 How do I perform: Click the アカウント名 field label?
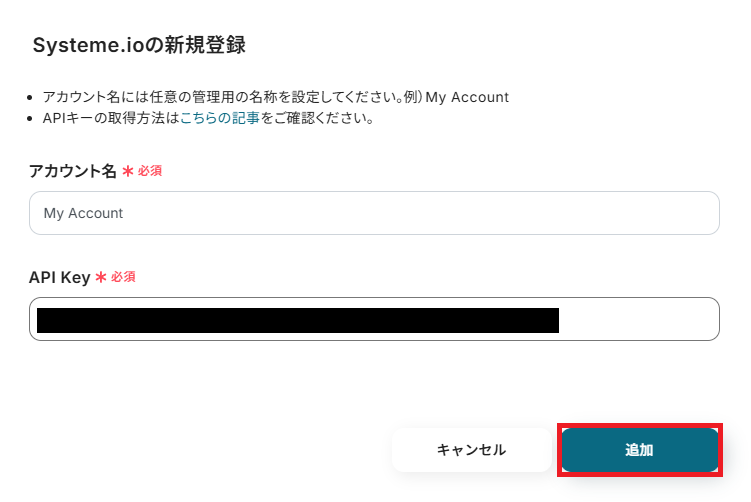73,171
